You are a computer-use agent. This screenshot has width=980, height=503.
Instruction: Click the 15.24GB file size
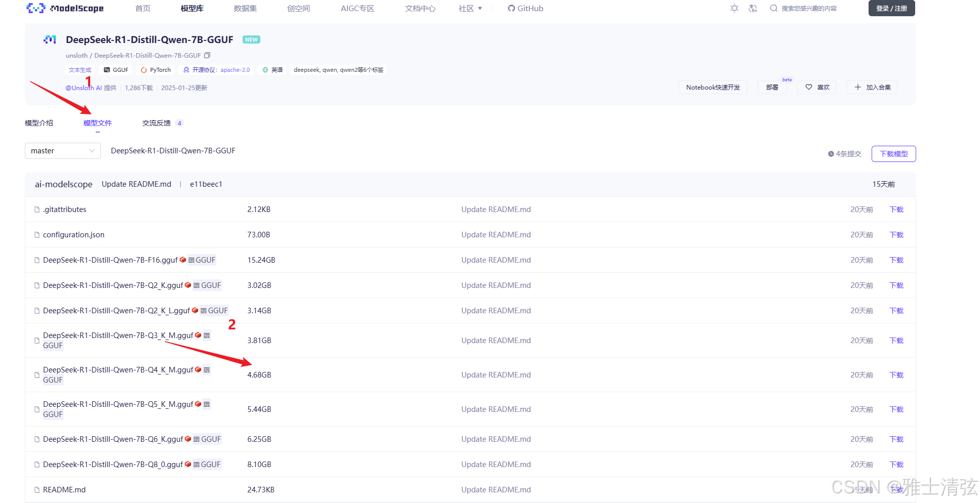click(261, 260)
